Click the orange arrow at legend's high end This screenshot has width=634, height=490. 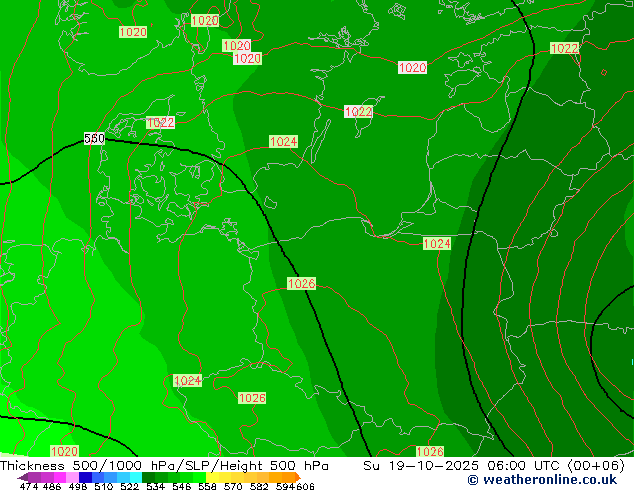click(298, 477)
